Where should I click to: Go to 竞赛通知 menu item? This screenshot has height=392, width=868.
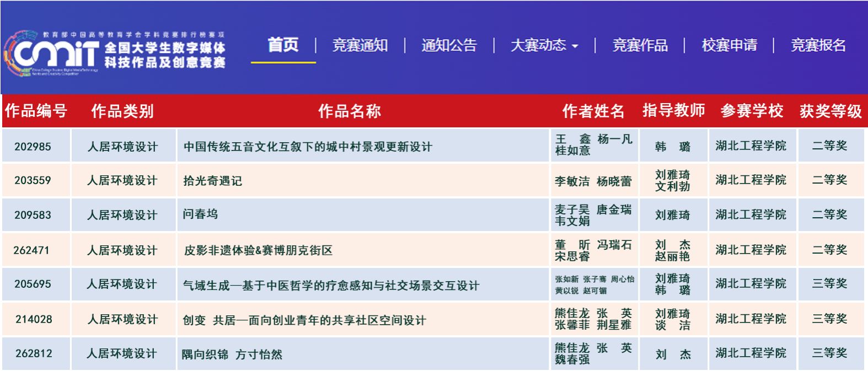tap(360, 45)
